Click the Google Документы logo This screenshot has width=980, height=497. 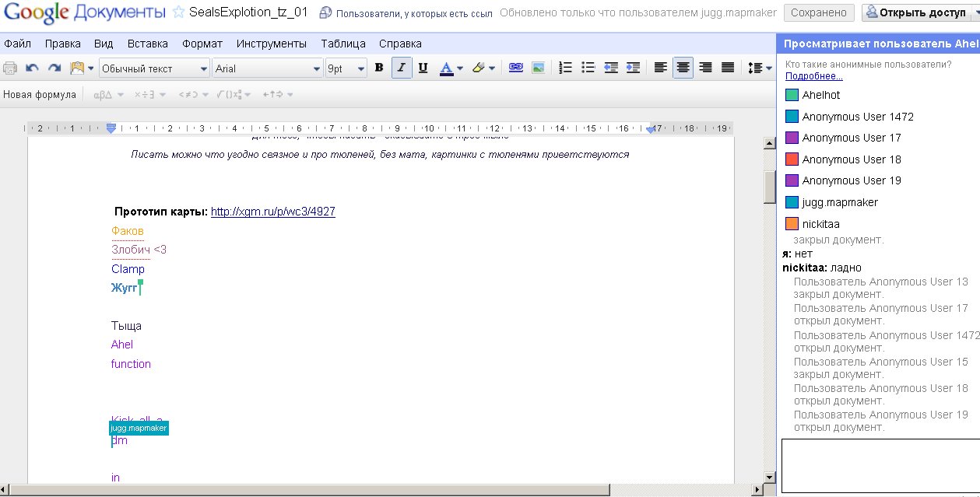click(84, 13)
